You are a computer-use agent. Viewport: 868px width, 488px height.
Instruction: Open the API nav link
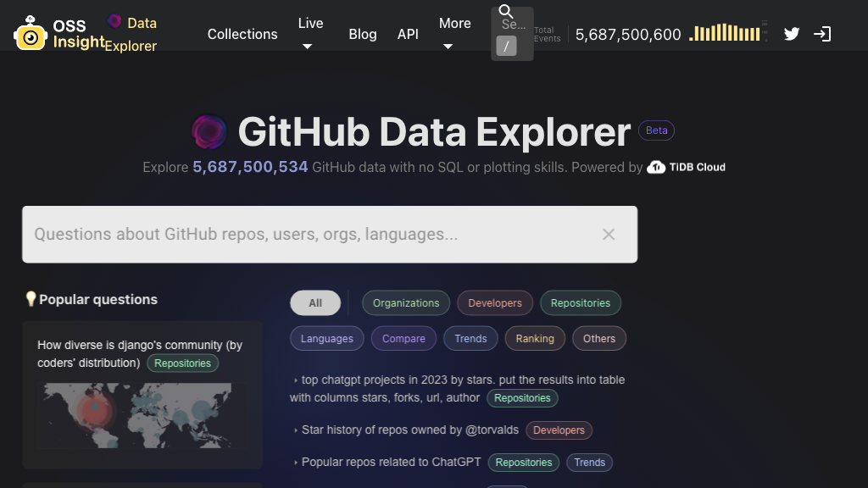click(x=408, y=34)
